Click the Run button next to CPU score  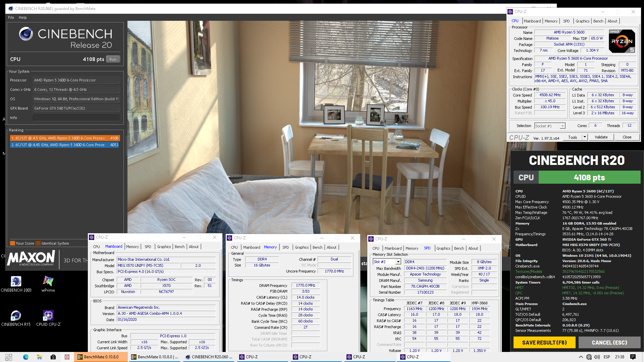tap(113, 59)
